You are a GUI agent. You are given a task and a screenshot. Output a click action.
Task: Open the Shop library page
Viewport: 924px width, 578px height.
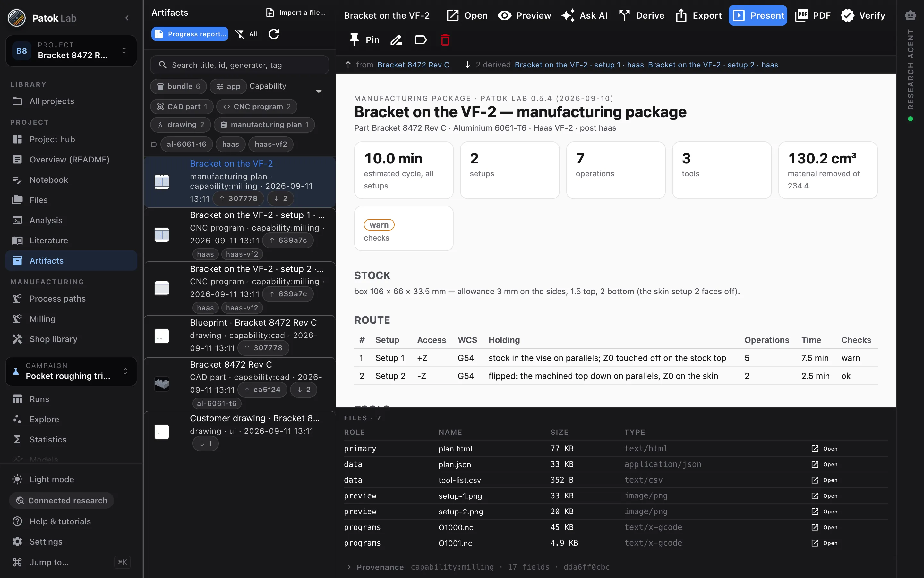71,339
